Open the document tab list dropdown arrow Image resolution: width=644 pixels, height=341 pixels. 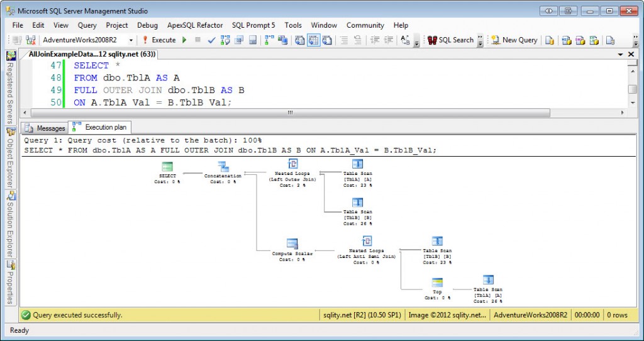pos(621,55)
